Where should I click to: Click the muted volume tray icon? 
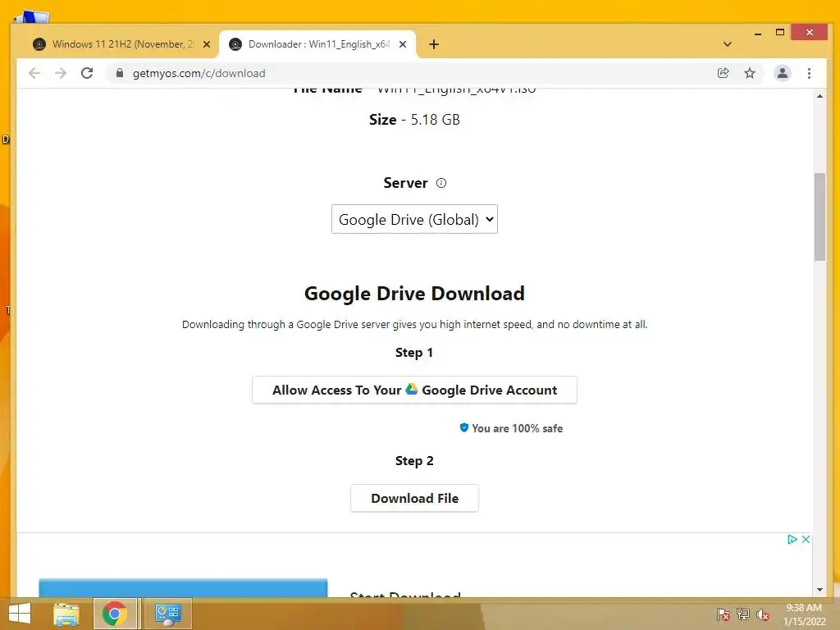point(762,614)
